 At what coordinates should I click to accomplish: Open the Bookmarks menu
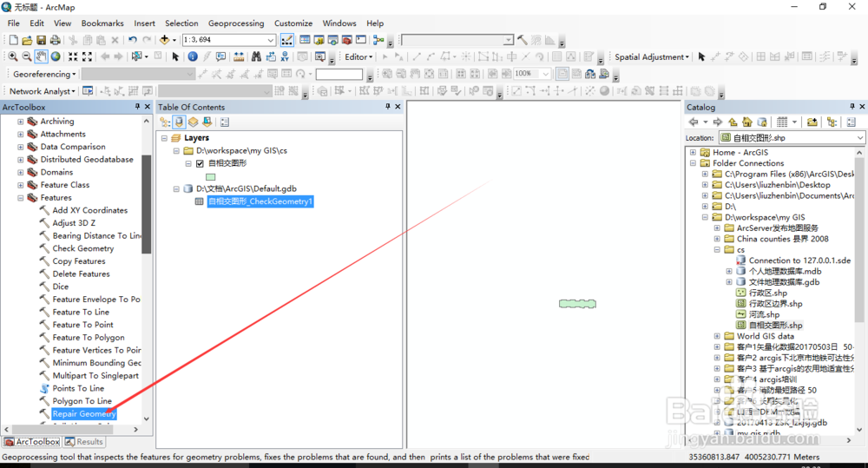point(102,23)
